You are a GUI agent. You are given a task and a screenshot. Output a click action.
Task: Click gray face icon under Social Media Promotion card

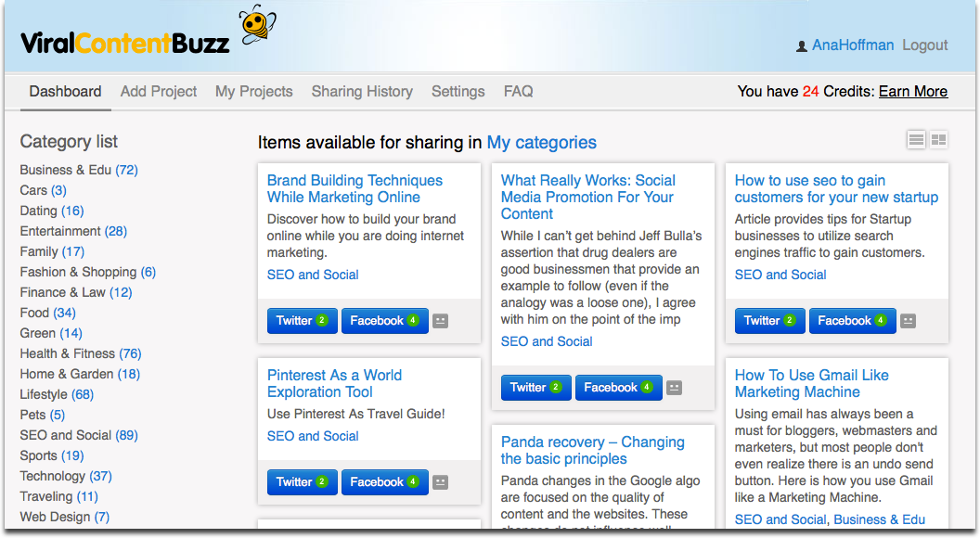pyautogui.click(x=675, y=388)
